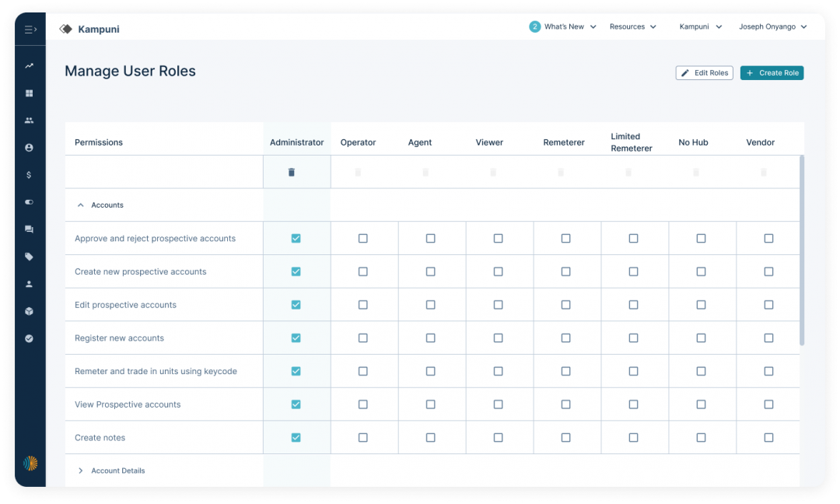Viewport: 840px width, 504px height.
Task: Collapse the Accounts permissions section
Action: pyautogui.click(x=80, y=205)
